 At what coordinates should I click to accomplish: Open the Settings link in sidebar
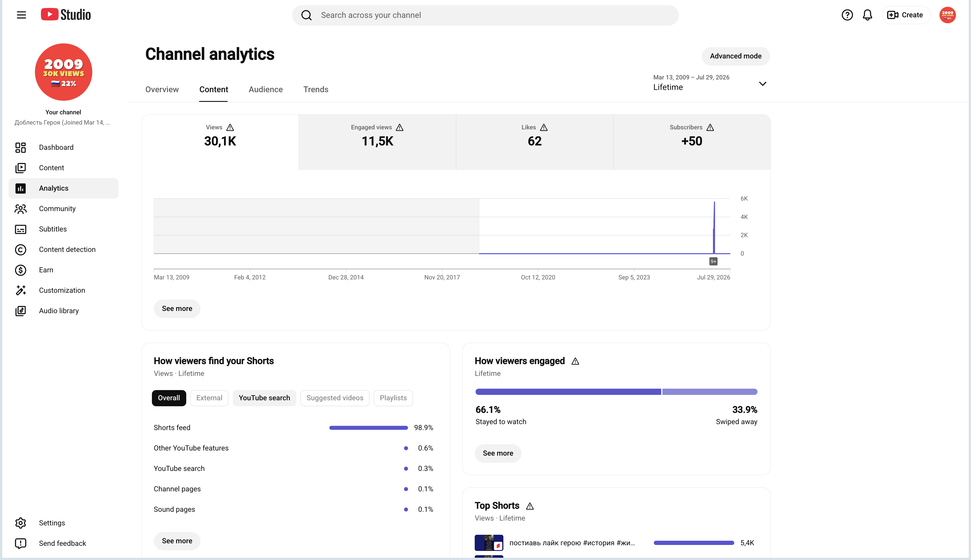click(64, 523)
